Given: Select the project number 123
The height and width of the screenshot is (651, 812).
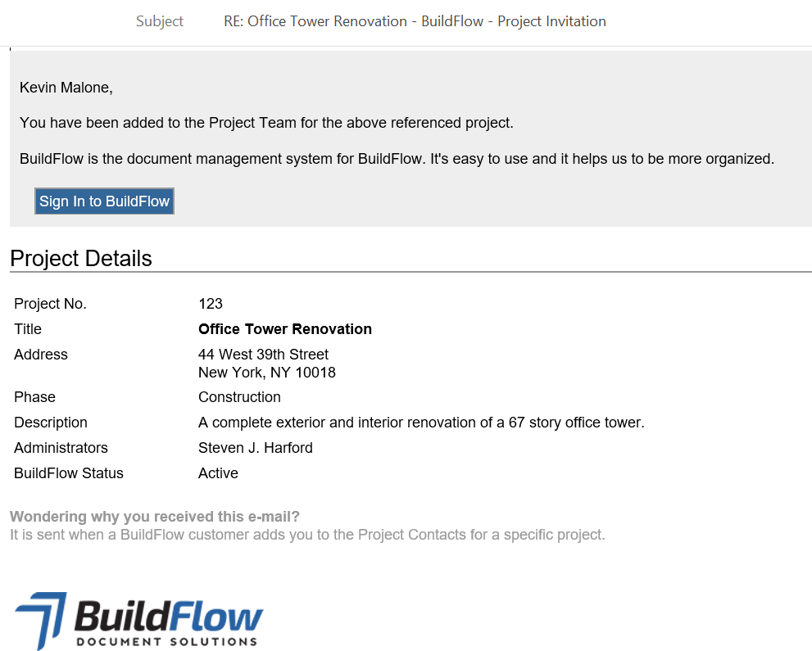Looking at the screenshot, I should pos(210,304).
